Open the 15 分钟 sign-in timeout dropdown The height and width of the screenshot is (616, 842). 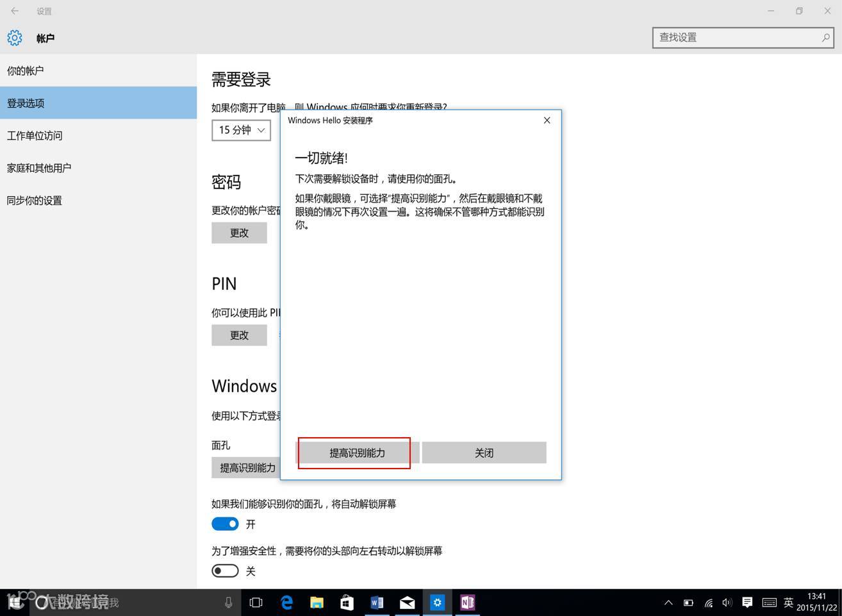[241, 130]
